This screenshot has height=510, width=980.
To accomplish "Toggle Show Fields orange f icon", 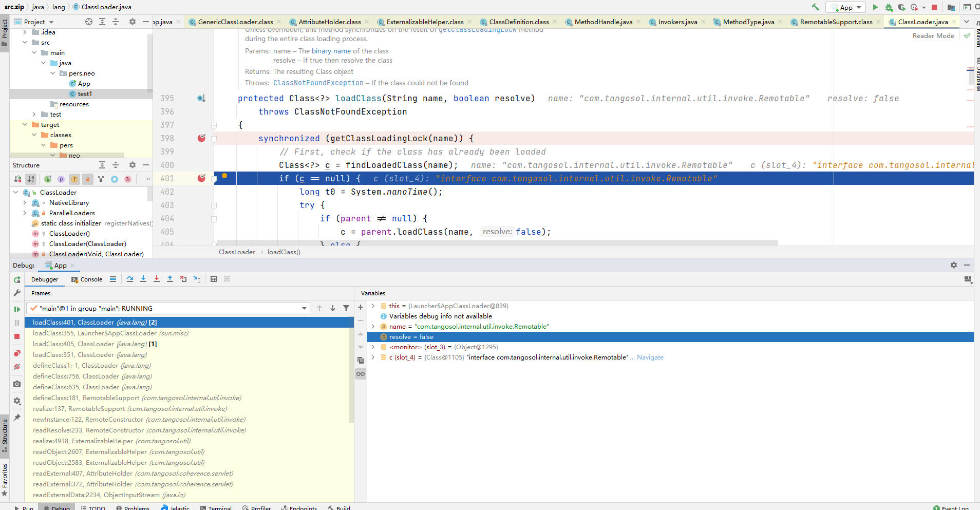I will [x=74, y=179].
